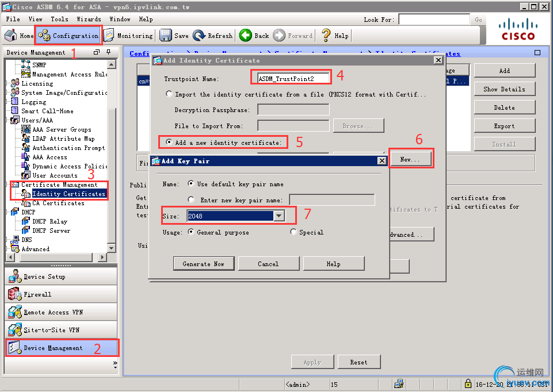Screen dimensions: 553x392
Task: Click the DNS tree icon
Action: click(15, 240)
